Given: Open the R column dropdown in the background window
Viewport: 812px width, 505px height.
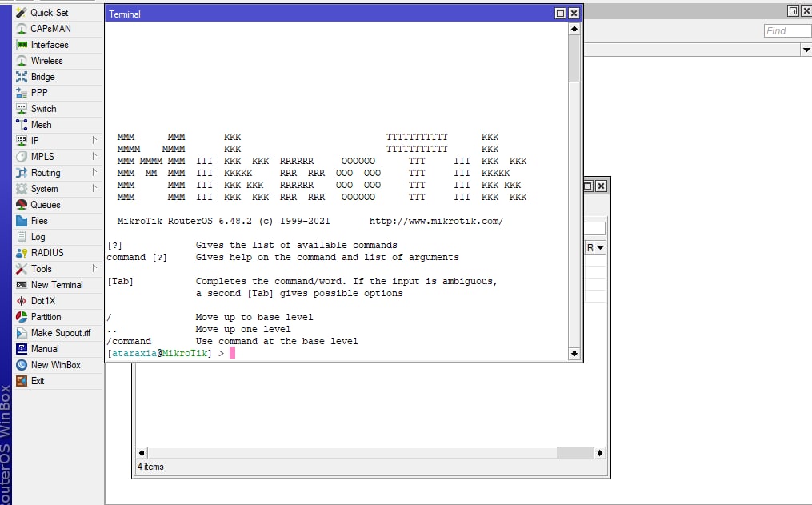Looking at the screenshot, I should [600, 247].
